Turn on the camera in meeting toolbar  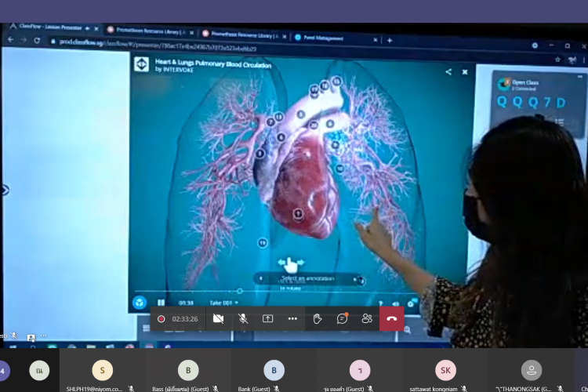(218, 318)
